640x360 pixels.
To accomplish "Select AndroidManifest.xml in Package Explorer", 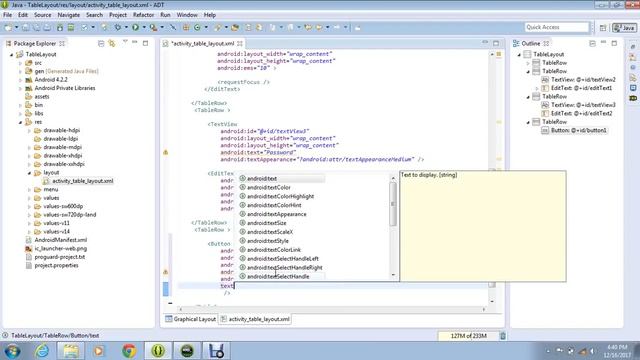I will (x=60, y=240).
